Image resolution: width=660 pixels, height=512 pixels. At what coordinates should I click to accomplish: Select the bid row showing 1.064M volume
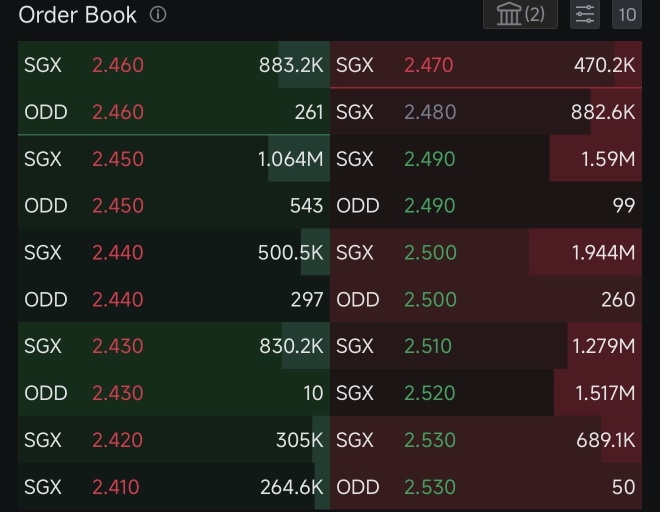pyautogui.click(x=174, y=159)
